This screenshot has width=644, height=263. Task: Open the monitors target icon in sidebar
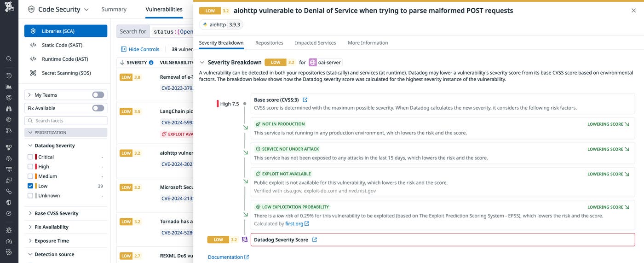coord(9,98)
